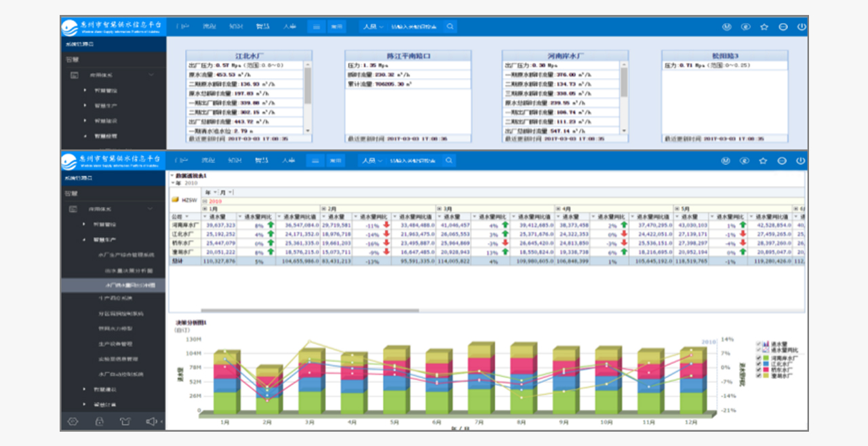Toggle the 送水量 legend checkbox

click(758, 344)
